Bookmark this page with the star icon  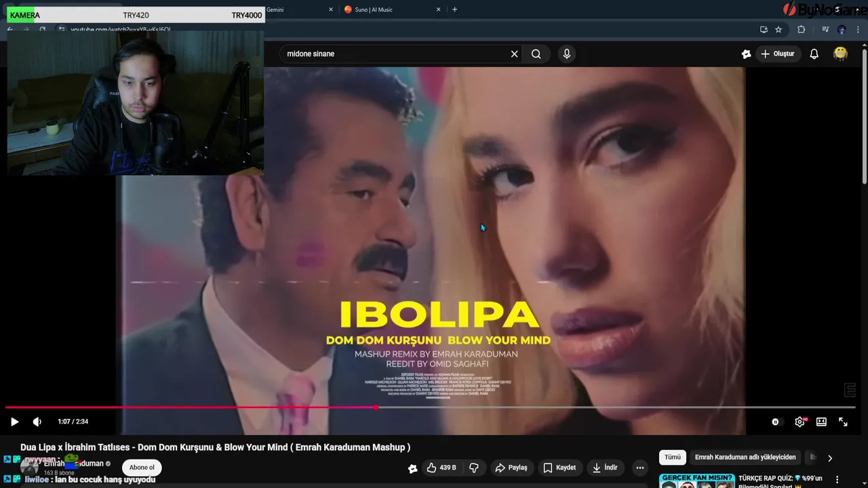click(x=778, y=29)
